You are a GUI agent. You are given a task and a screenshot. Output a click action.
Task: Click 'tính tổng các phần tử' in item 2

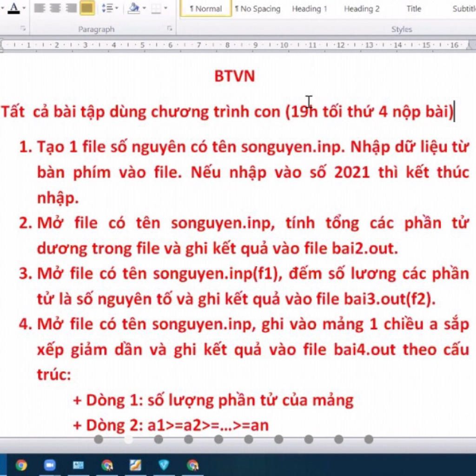[x=377, y=223]
